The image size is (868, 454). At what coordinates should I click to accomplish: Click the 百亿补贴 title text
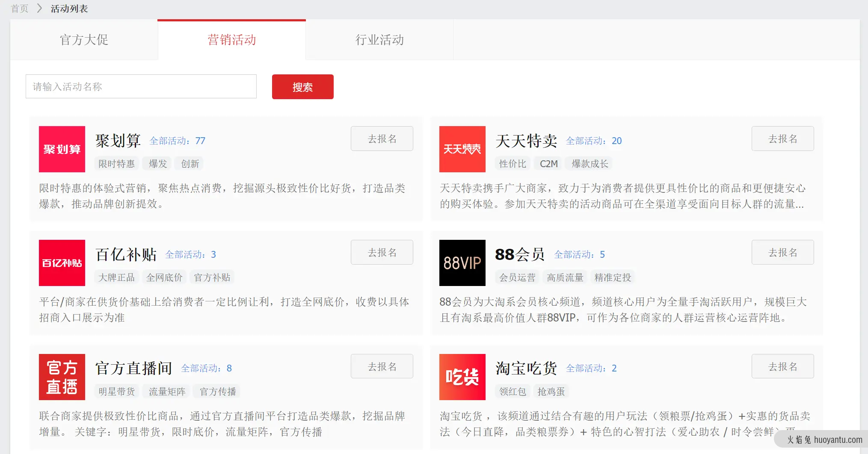pos(126,254)
